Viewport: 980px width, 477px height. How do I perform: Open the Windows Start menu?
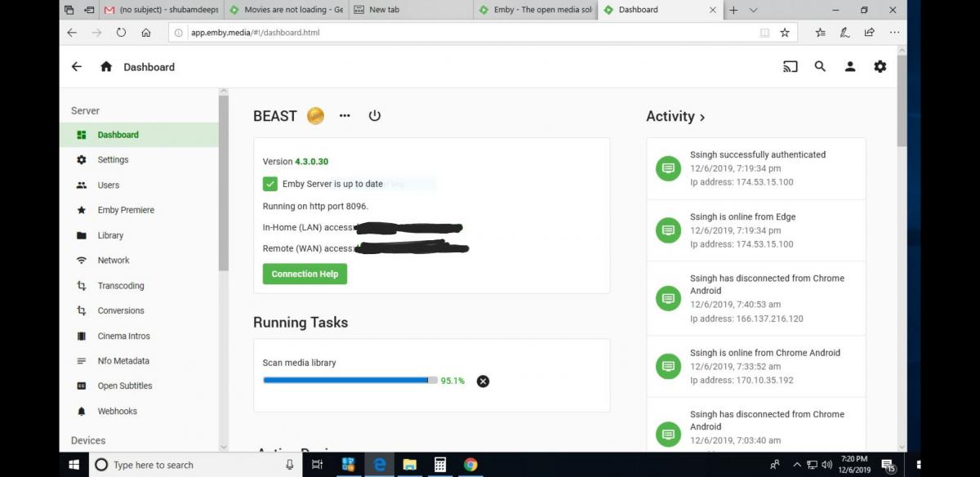point(73,465)
